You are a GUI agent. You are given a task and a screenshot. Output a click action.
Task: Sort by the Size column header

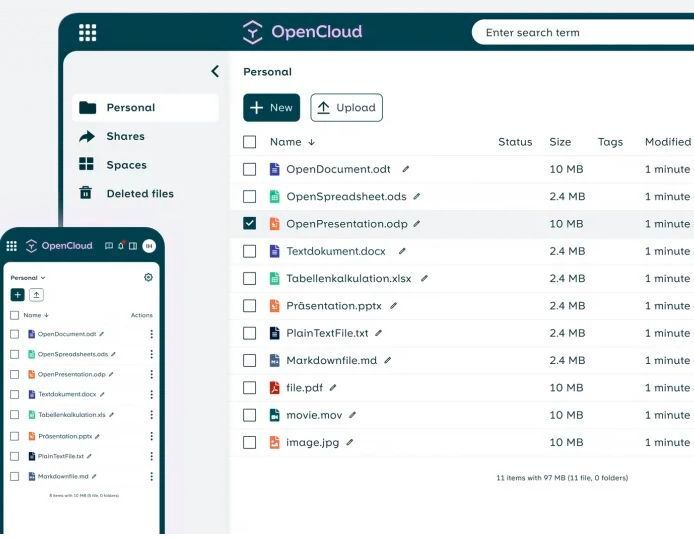[560, 142]
